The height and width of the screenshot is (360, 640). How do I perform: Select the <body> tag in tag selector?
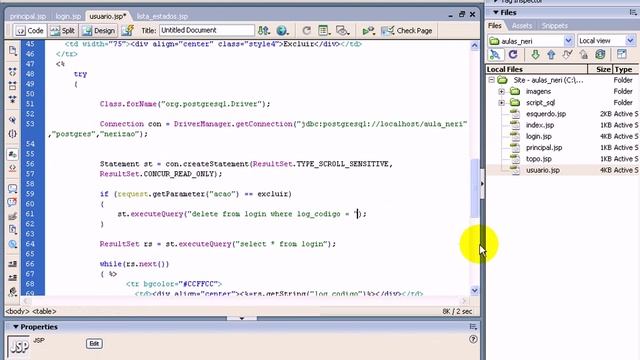point(17,311)
